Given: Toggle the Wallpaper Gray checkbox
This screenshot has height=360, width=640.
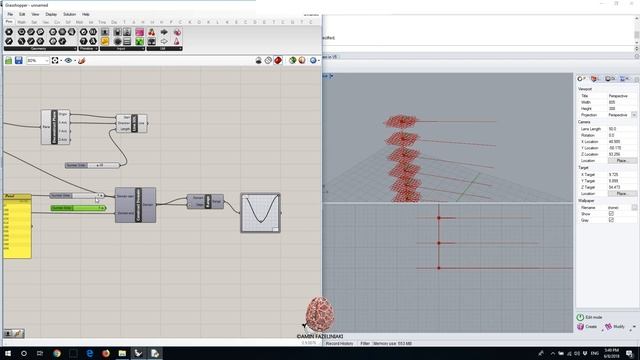Looking at the screenshot, I should (x=611, y=220).
